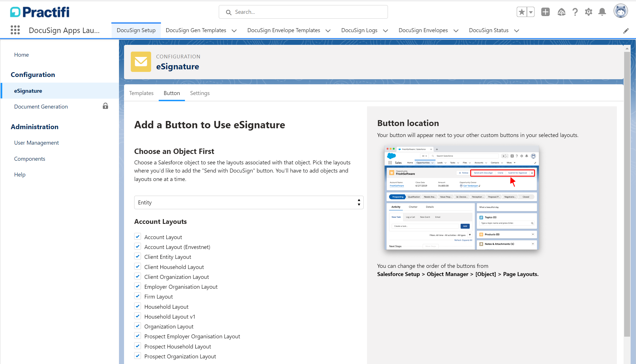Click the page vertical scrollbar
This screenshot has width=636, height=364.
point(627,195)
